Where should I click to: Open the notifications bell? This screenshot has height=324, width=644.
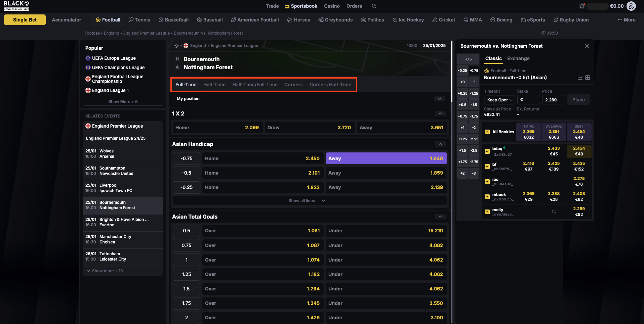(x=582, y=6)
